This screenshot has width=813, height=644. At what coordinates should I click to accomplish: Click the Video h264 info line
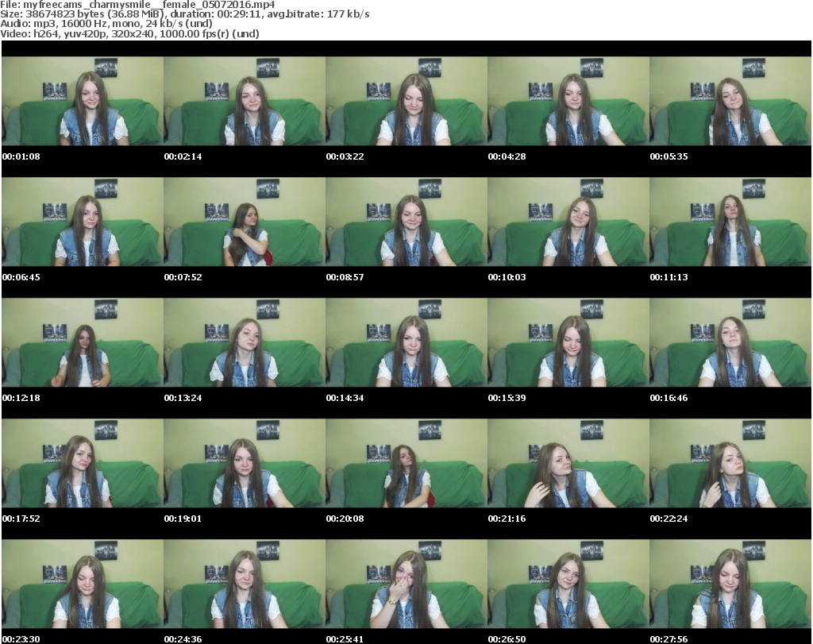[129, 33]
